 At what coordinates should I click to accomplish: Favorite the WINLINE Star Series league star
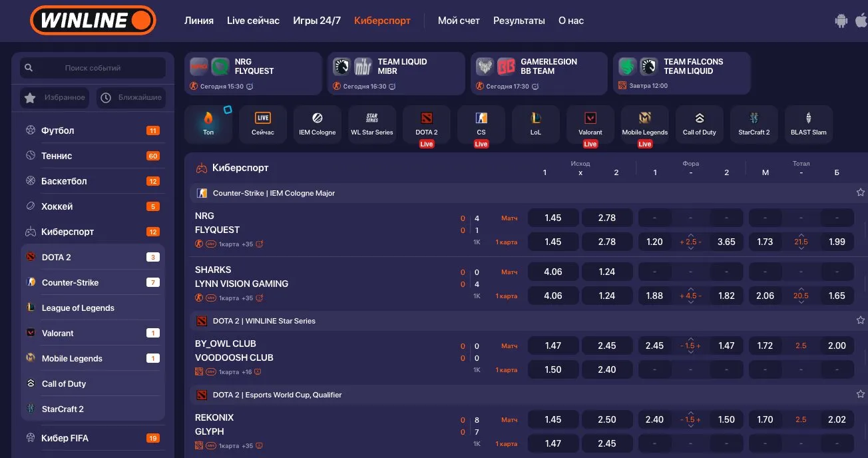point(860,320)
